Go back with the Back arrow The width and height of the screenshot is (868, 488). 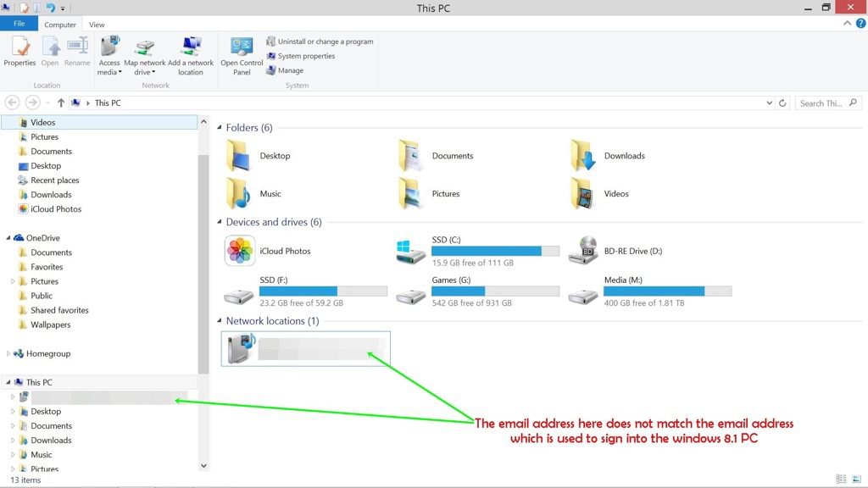[12, 103]
